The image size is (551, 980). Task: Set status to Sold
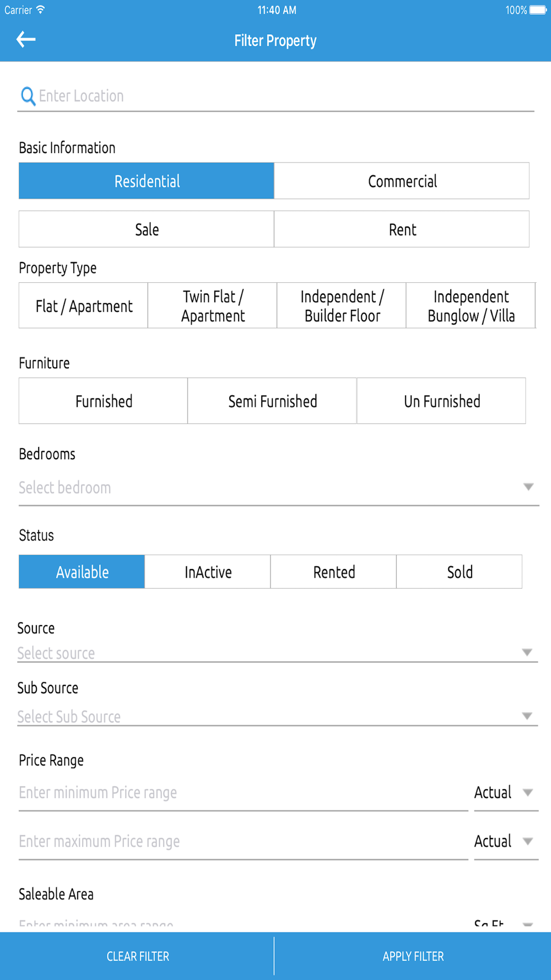click(x=460, y=572)
